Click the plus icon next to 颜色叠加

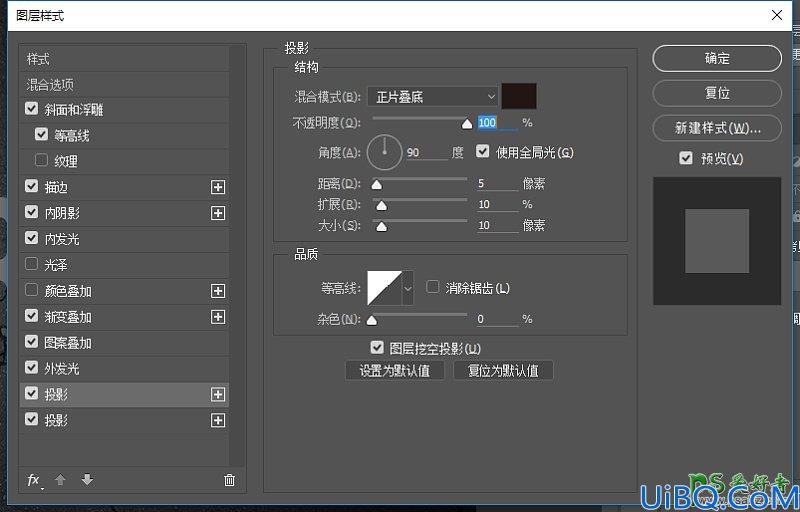[218, 291]
